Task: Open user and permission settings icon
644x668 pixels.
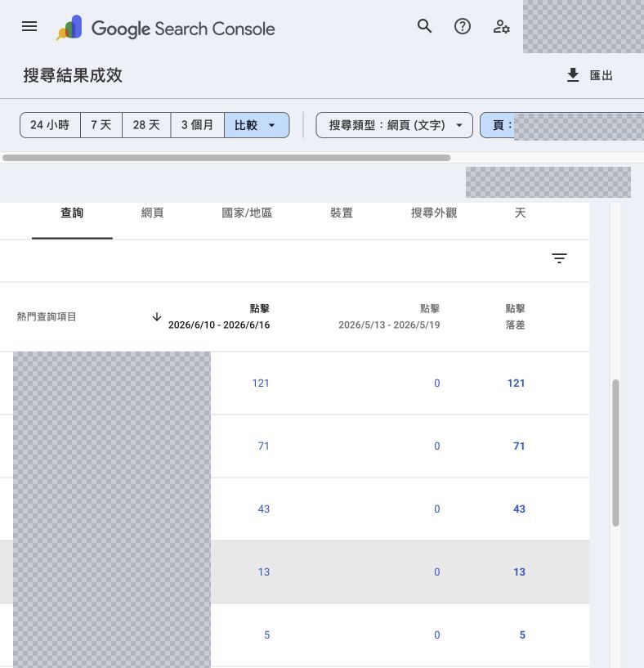Action: [x=501, y=26]
